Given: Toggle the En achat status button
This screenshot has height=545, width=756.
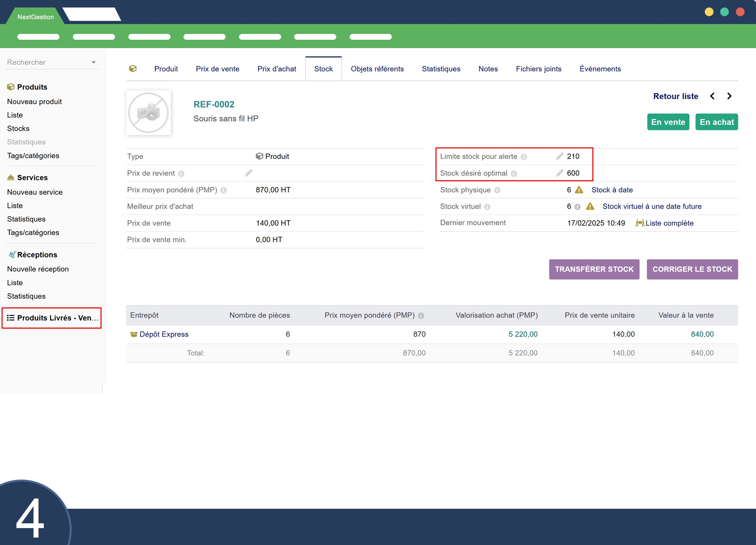Looking at the screenshot, I should coord(716,122).
